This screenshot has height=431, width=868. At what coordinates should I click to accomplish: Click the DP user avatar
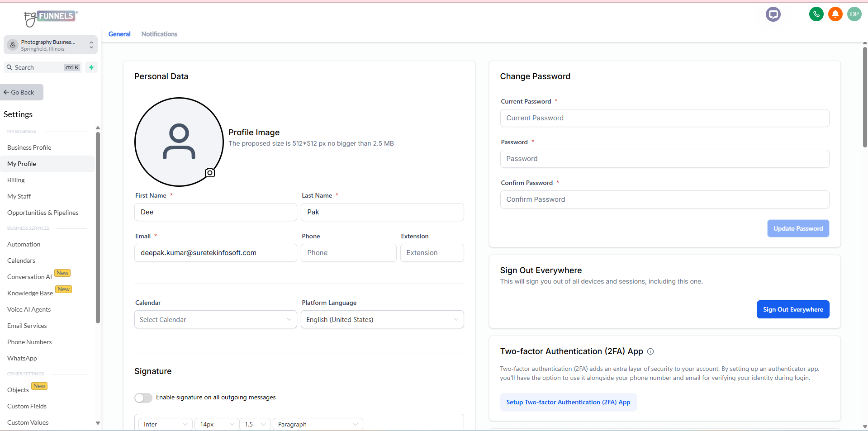854,14
